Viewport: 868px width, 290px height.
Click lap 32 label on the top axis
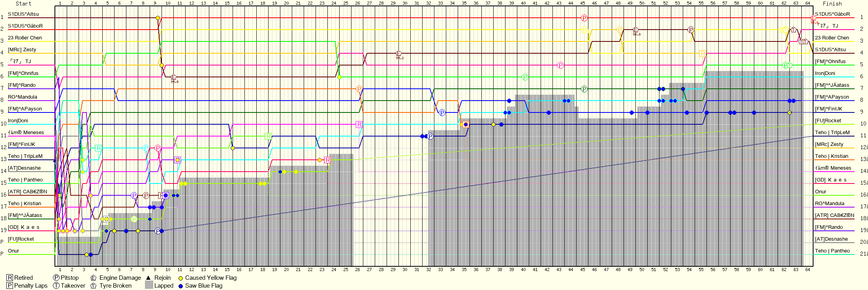(x=428, y=3)
